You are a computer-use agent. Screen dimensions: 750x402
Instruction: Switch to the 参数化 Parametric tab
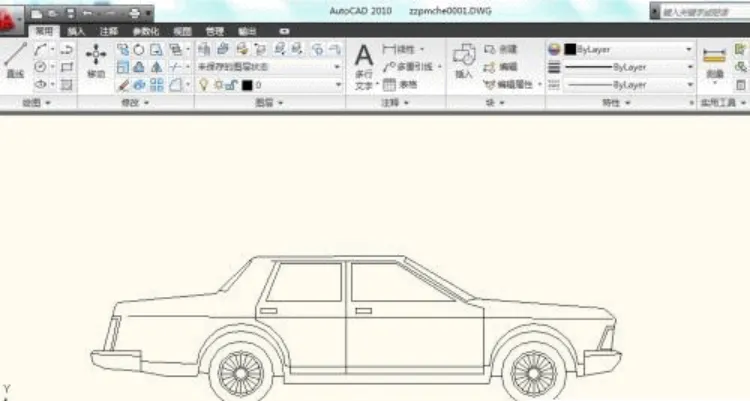[x=146, y=31]
